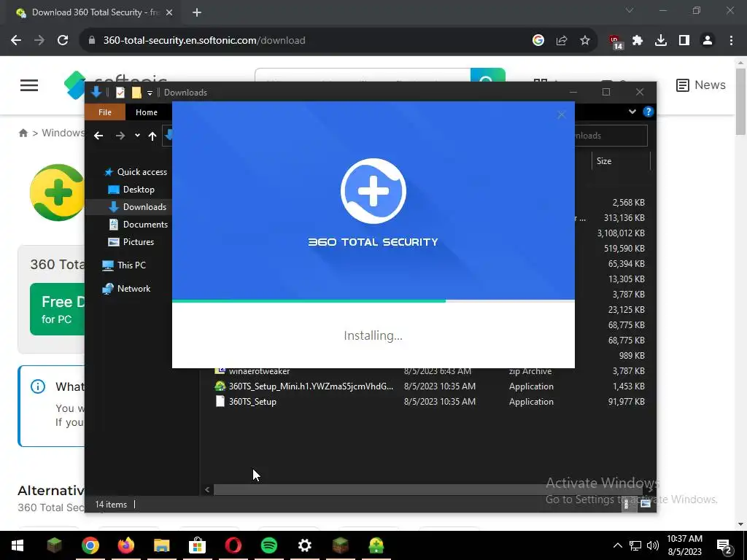Go forward in File Explorer

pyautogui.click(x=120, y=136)
